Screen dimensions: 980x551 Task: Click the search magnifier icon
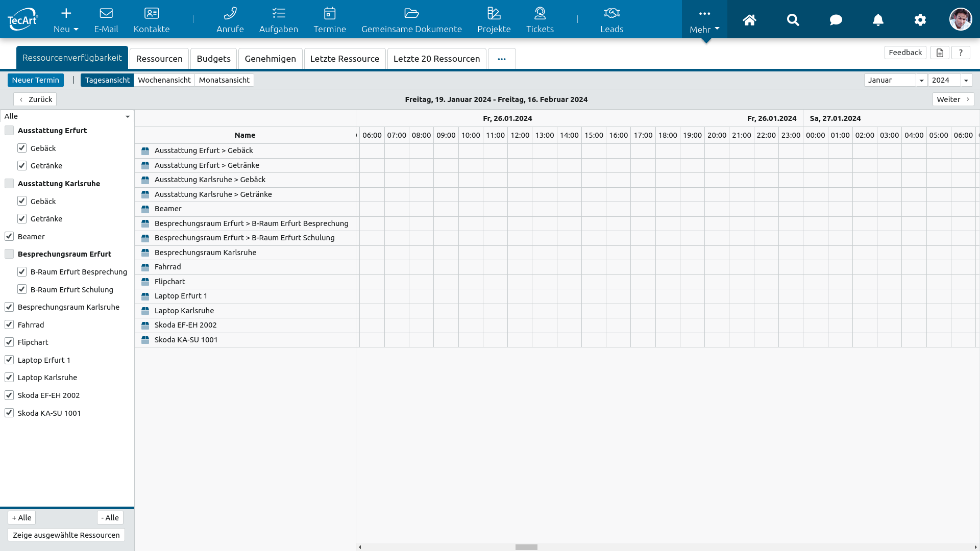[x=793, y=20]
